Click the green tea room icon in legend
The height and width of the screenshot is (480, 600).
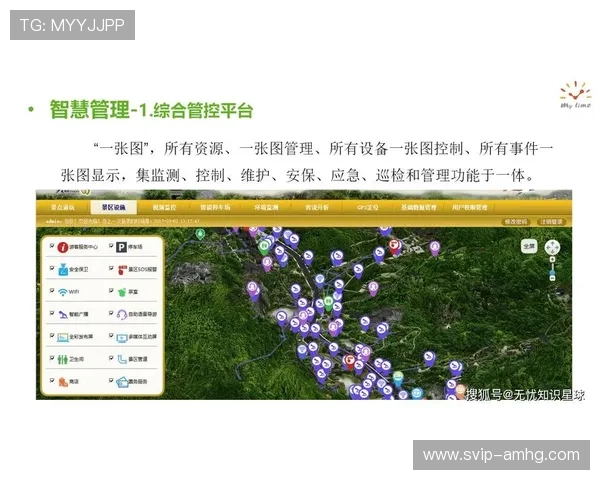pos(122,292)
